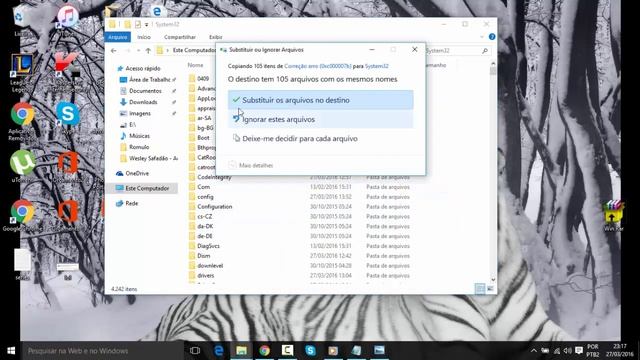Open Camtasia icon on the taskbar

pyautogui.click(x=287, y=351)
